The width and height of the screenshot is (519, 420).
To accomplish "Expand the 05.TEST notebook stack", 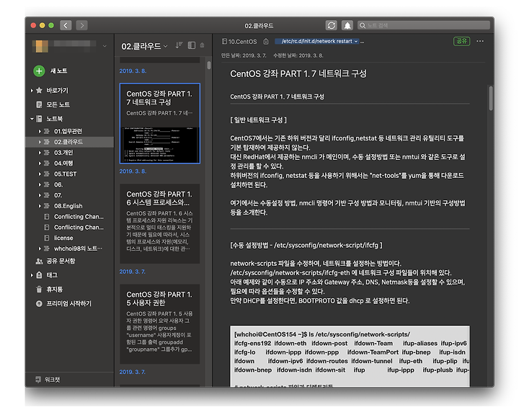I will pyautogui.click(x=40, y=174).
